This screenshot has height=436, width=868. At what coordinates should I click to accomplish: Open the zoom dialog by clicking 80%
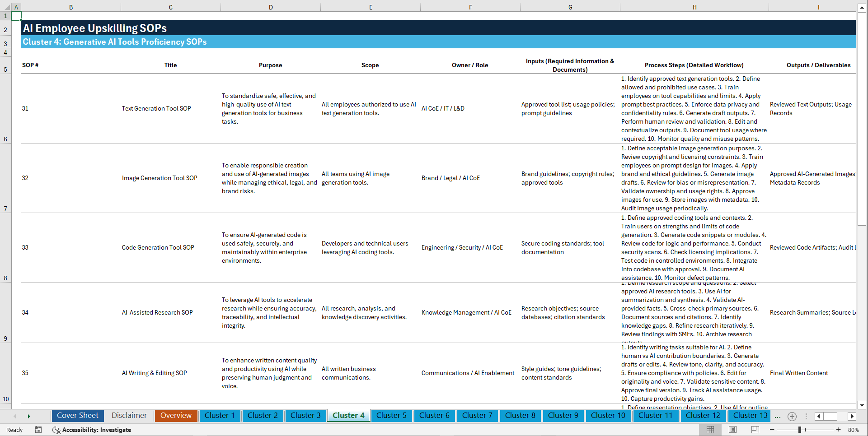tap(854, 430)
